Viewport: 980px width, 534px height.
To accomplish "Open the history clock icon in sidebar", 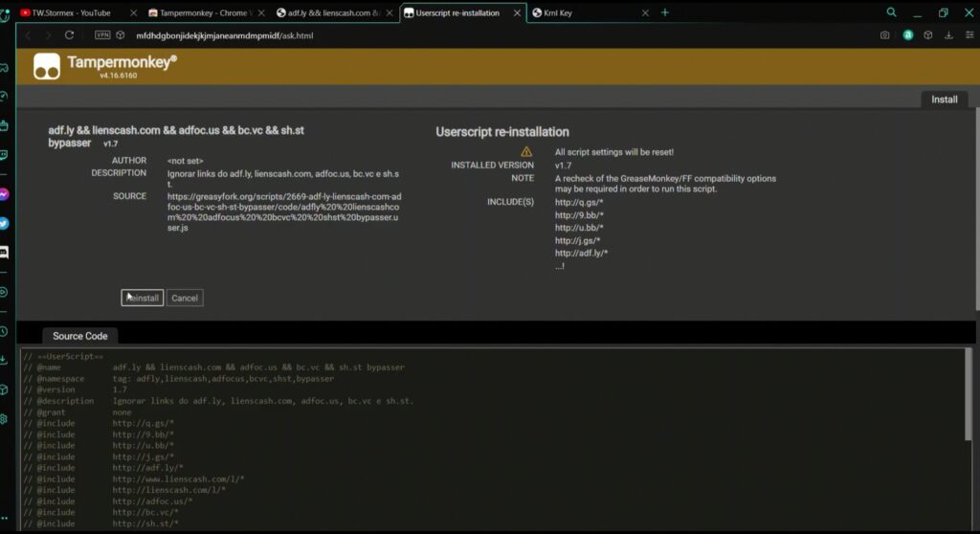I will point(4,331).
